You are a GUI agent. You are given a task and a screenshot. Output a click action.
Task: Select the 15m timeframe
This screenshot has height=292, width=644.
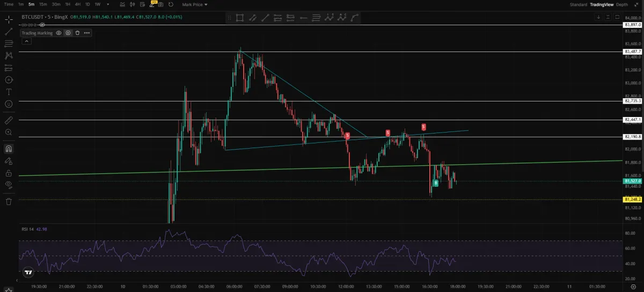(x=43, y=4)
